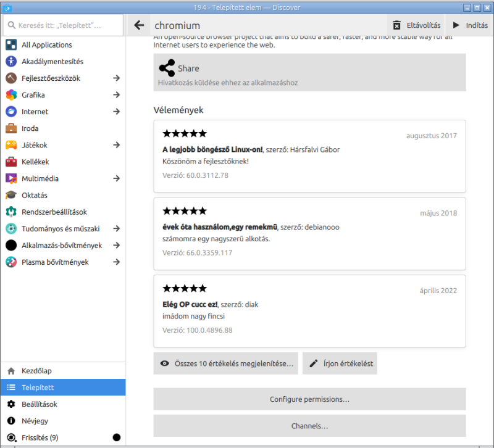This screenshot has height=448, width=494.
Task: Expand the Grafika subcategories arrow
Action: (117, 95)
